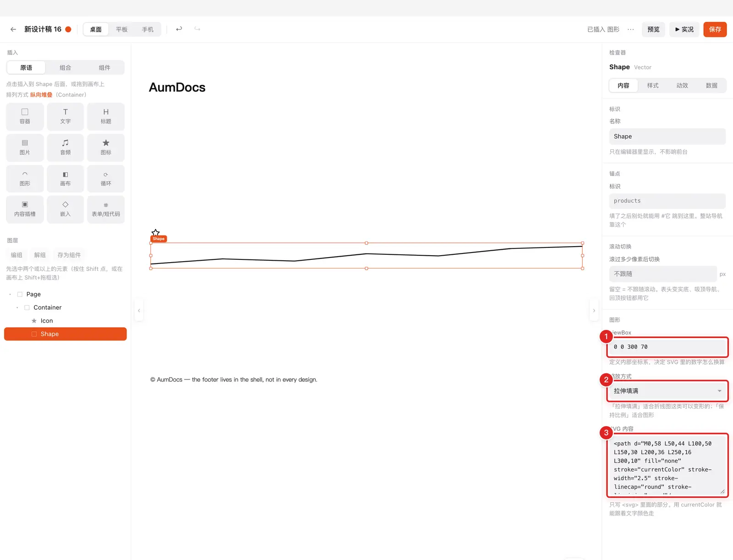Open the 组件 insert tab
Viewport: 733px width, 560px height.
pos(104,68)
